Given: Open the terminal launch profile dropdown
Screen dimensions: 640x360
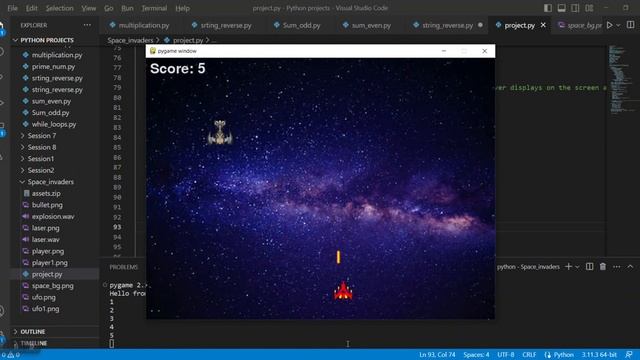Looking at the screenshot, I should coord(577,267).
